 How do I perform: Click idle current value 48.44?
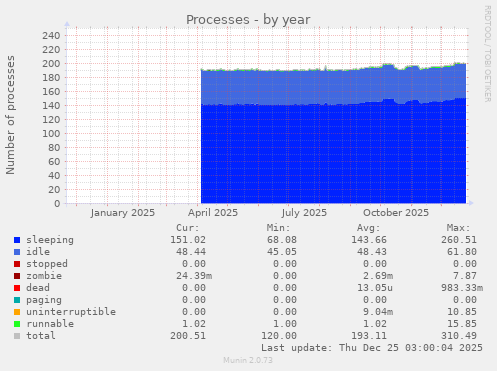(191, 252)
